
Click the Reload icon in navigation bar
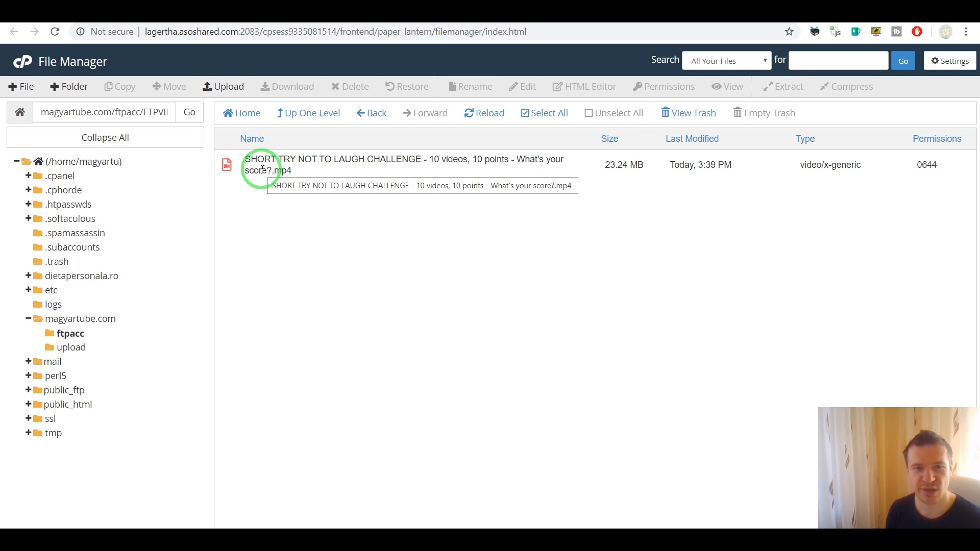point(469,113)
